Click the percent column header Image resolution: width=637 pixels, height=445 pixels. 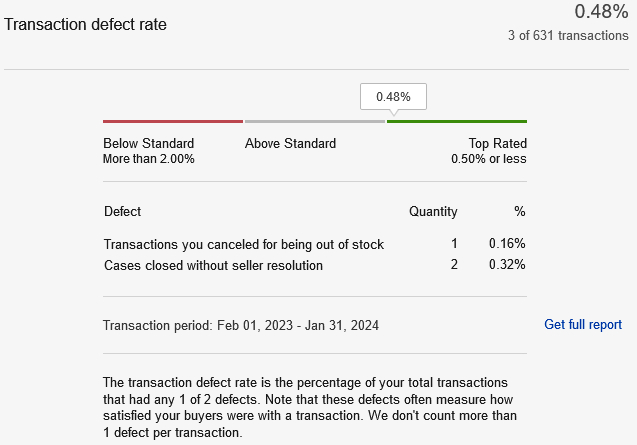click(520, 211)
